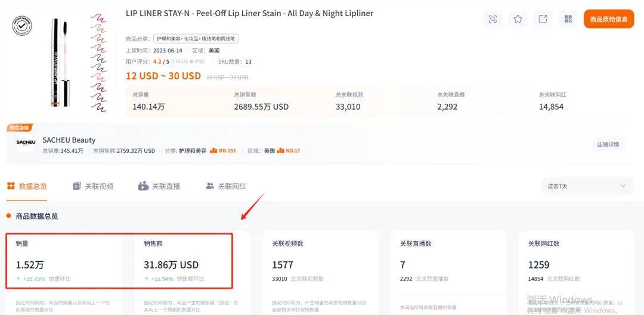Open the 关联网红 tab
This screenshot has width=644, height=315.
coord(225,186)
